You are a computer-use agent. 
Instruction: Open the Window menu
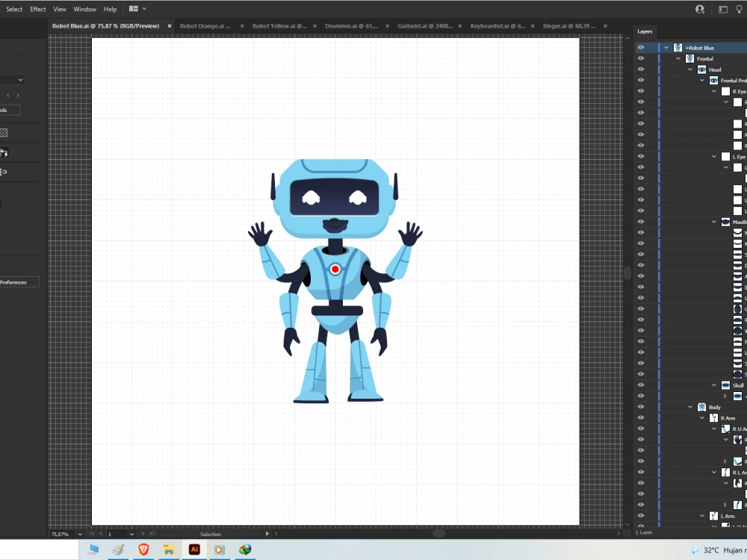tap(84, 9)
